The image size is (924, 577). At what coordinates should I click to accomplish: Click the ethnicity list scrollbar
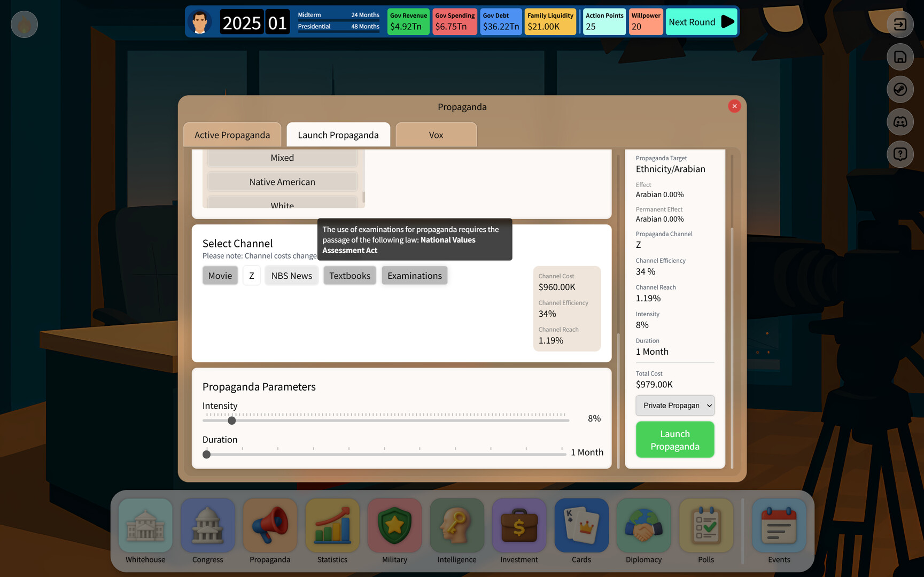point(363,197)
